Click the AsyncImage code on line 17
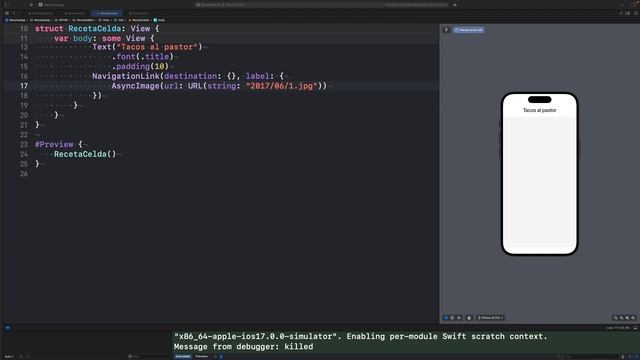The height and width of the screenshot is (360, 640). pos(219,86)
